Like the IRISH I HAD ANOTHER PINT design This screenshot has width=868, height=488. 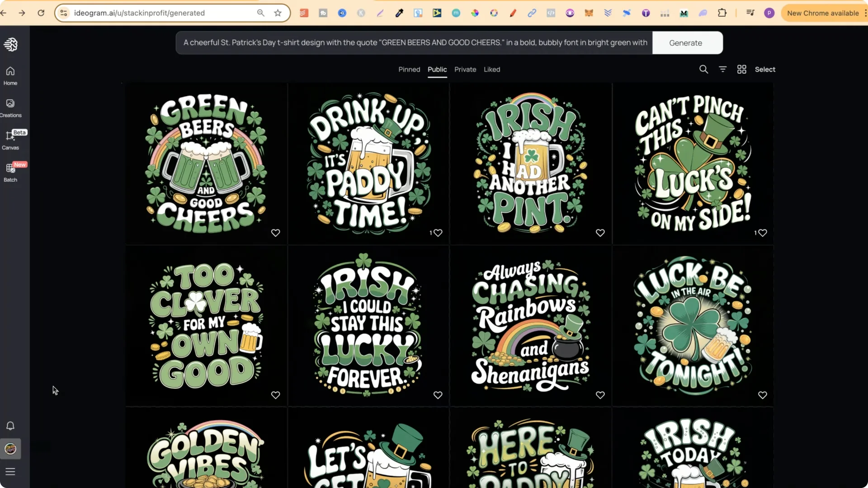600,233
